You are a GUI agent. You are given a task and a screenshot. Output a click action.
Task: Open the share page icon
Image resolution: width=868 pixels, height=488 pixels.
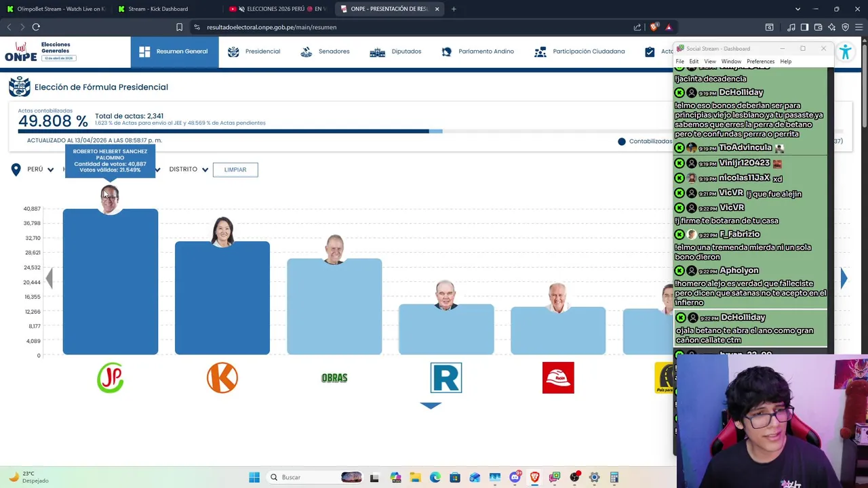[x=637, y=27]
